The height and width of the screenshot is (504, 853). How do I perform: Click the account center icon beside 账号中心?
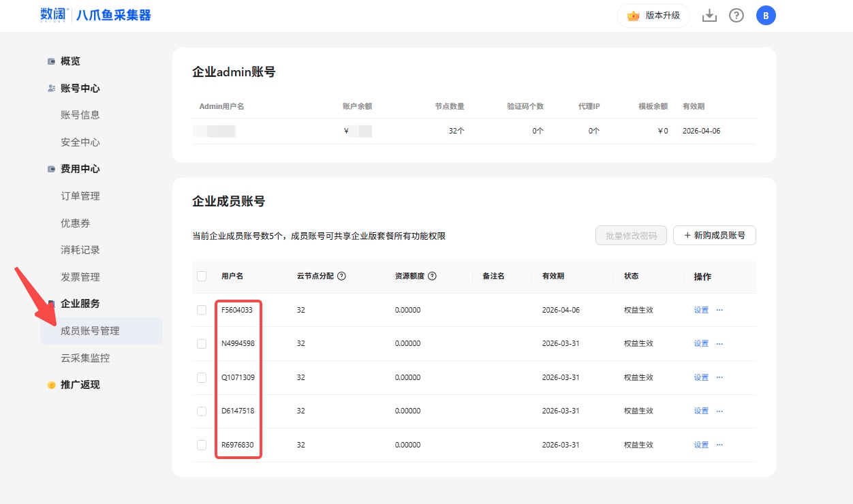click(x=51, y=89)
